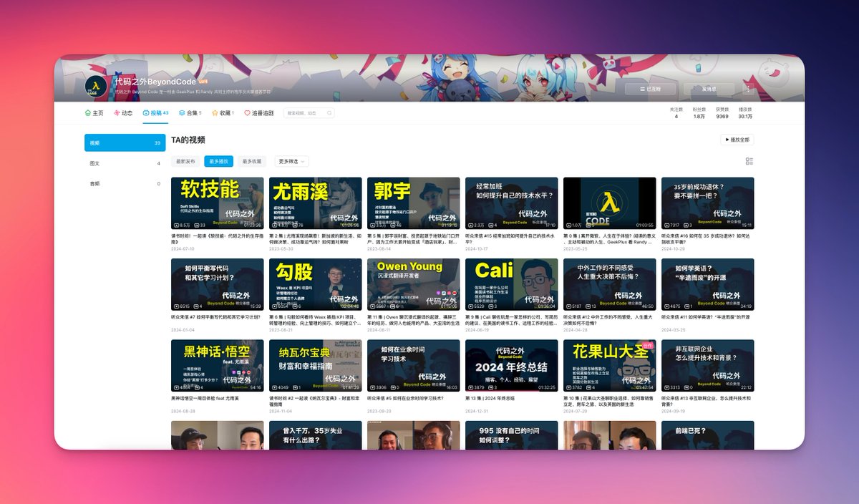Viewport: 859px width, 504px height.
Task: Expand the 更多筛选 filter dropdown
Action: [x=291, y=162]
